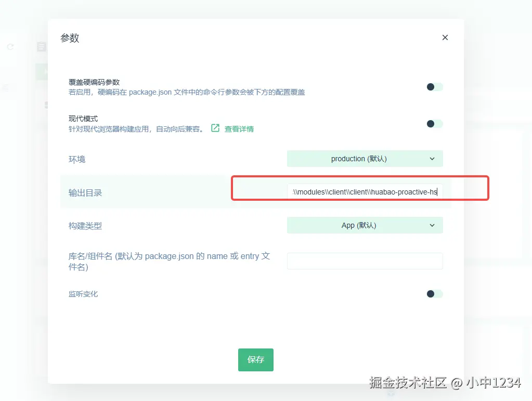This screenshot has width=532, height=401.
Task: Open the 查看详情 link
Action: 239,129
